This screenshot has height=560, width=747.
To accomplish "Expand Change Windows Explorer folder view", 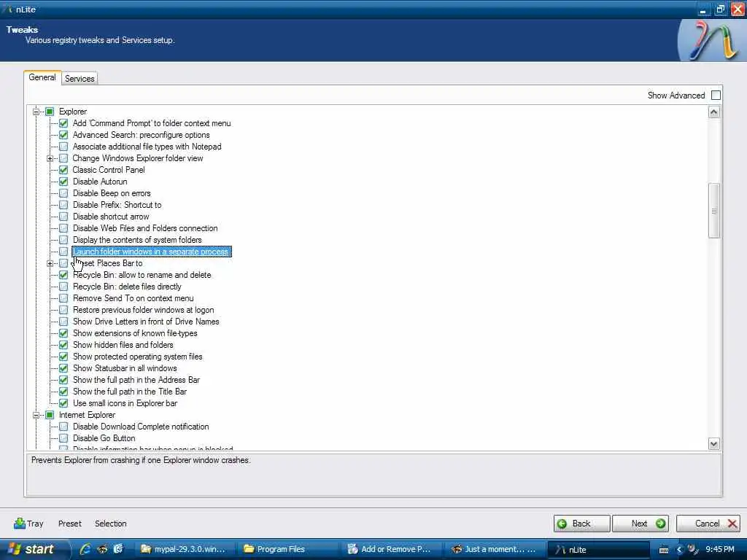I will 50,158.
